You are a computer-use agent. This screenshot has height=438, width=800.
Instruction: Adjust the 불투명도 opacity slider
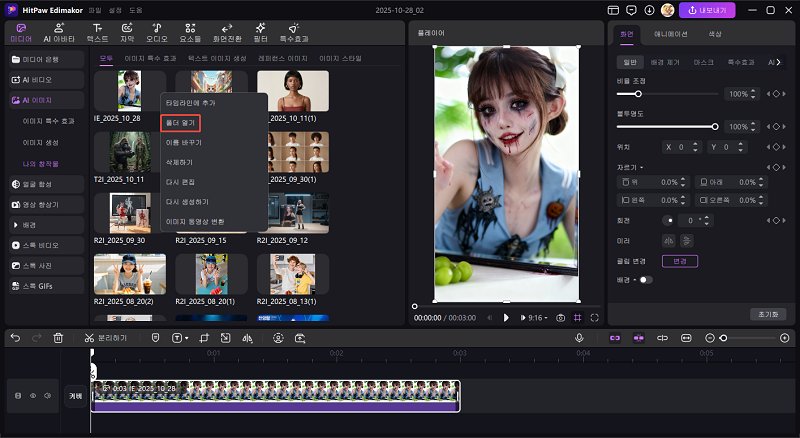(715, 127)
